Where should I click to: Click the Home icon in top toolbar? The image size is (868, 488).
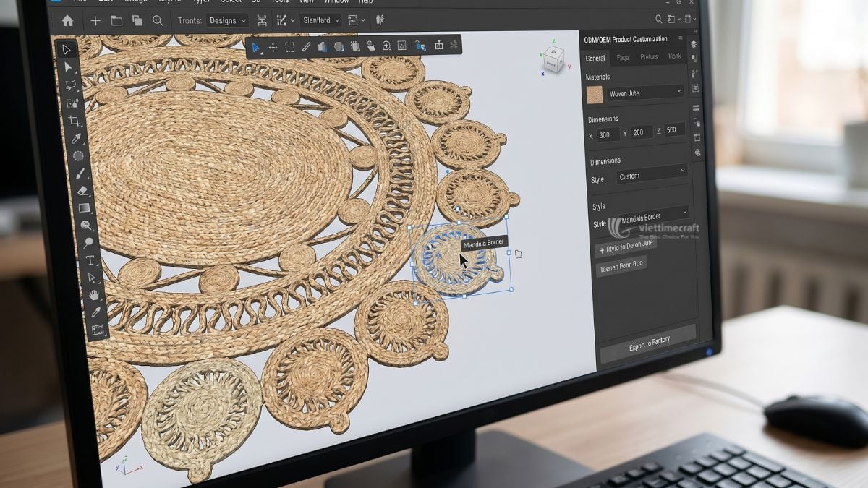pyautogui.click(x=68, y=20)
